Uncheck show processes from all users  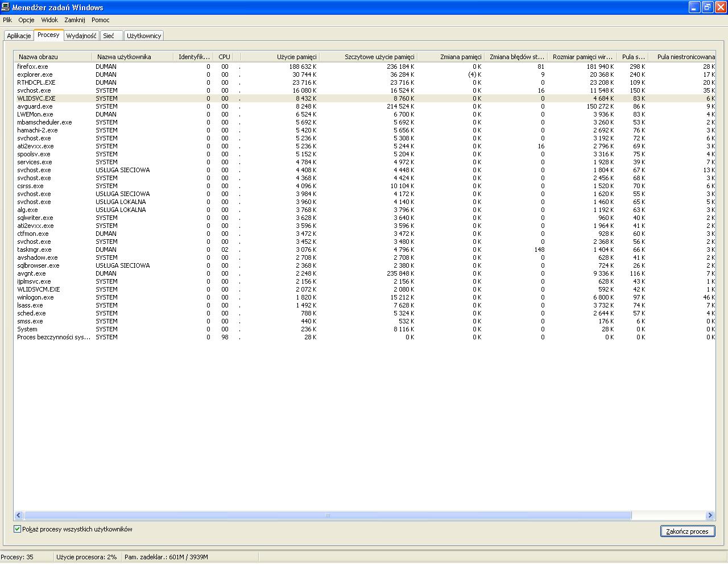pos(18,529)
